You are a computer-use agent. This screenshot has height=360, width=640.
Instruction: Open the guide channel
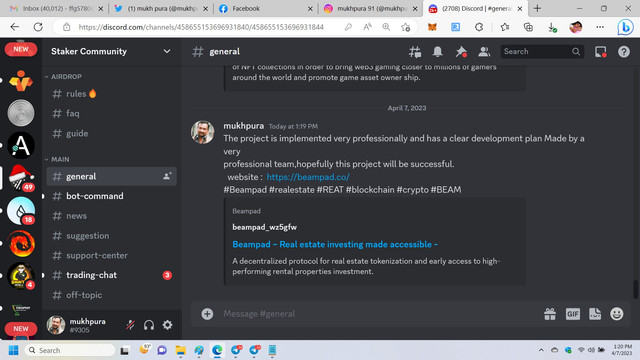111,133
